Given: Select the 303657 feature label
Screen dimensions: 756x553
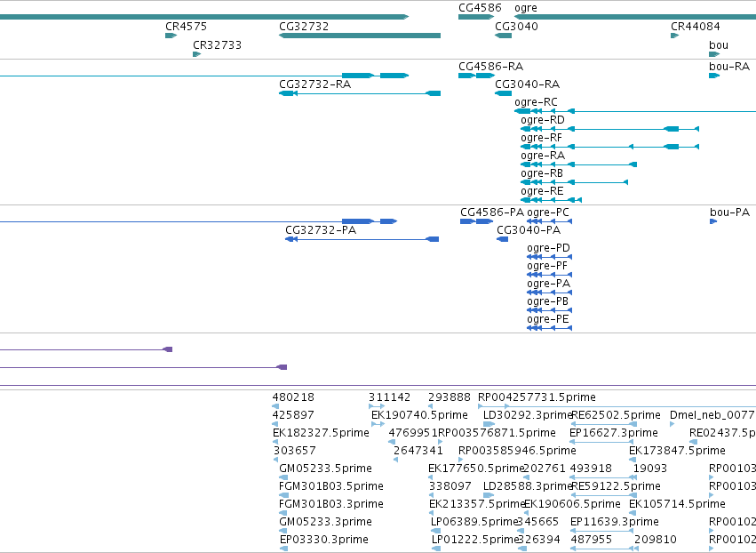Looking at the screenshot, I should tap(295, 451).
